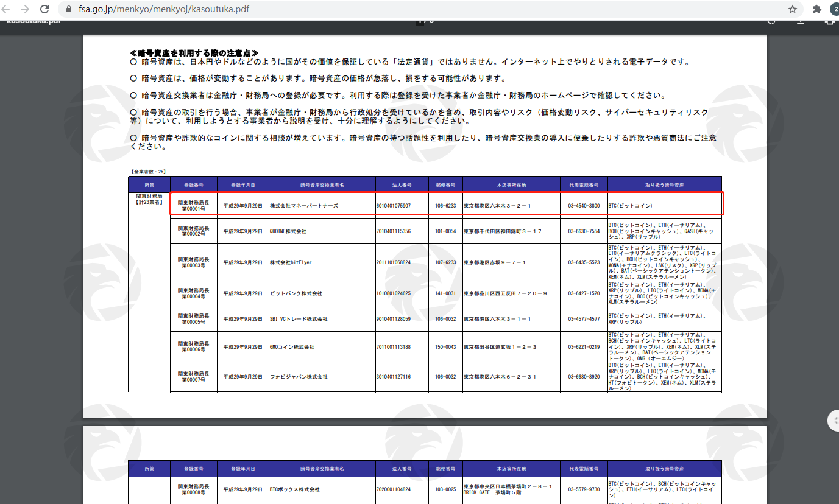Click corporate number 7020001104824
839x504 pixels.
click(394, 489)
